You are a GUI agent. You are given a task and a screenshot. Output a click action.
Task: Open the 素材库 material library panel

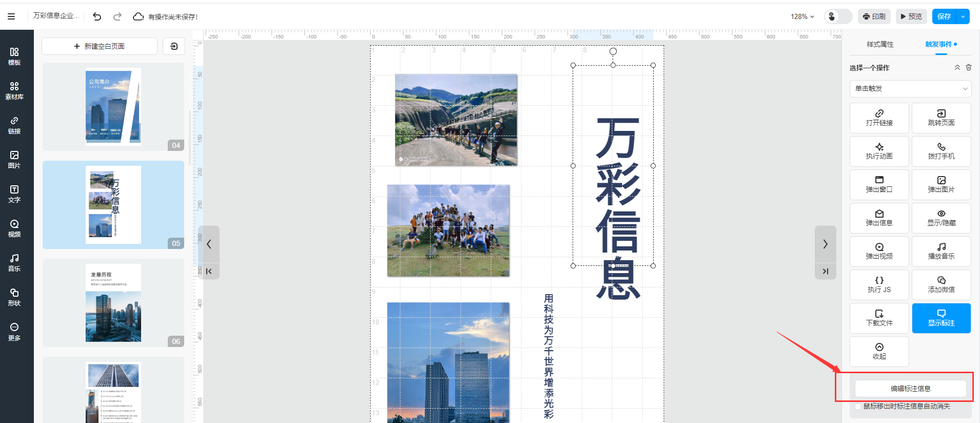pos(14,91)
